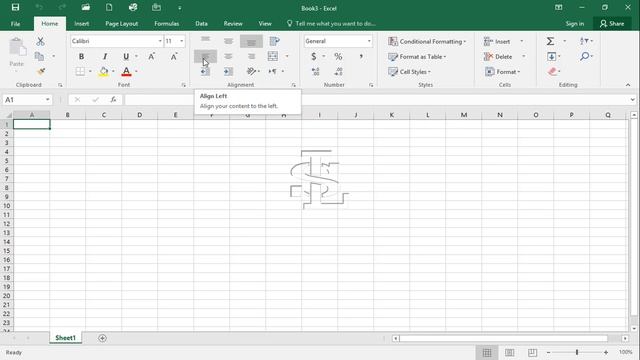Expand Cell Styles menu

click(409, 72)
